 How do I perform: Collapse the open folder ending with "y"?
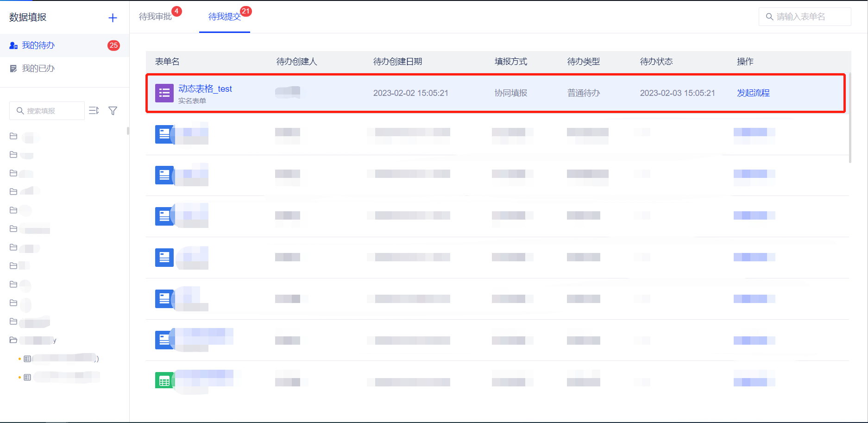click(13, 340)
